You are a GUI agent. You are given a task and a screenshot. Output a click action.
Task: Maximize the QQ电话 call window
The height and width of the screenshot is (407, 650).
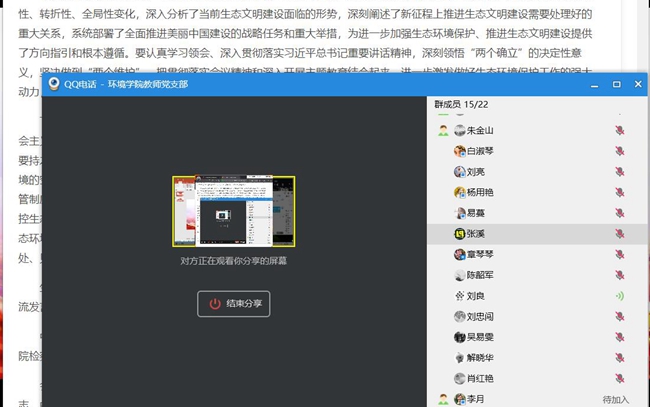coord(617,85)
